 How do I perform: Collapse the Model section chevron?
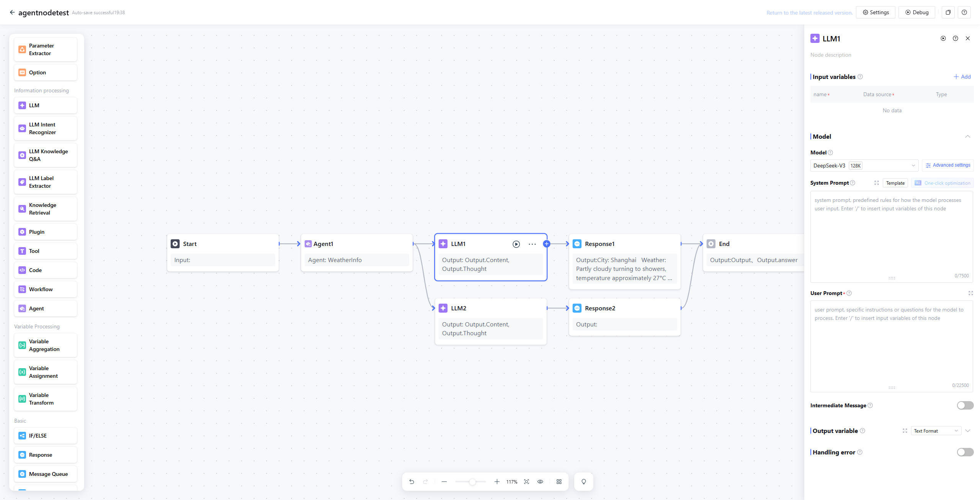click(967, 136)
